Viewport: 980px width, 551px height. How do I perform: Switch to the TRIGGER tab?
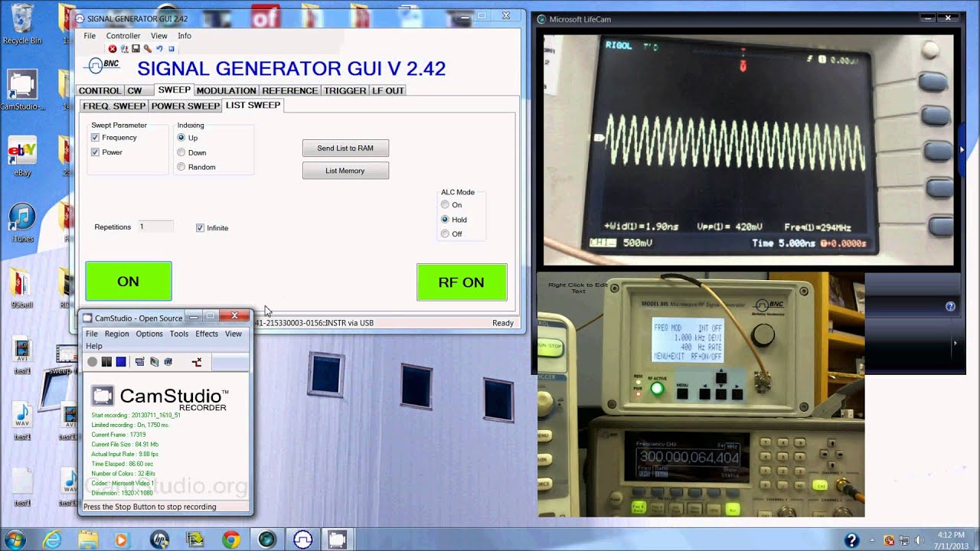tap(345, 90)
